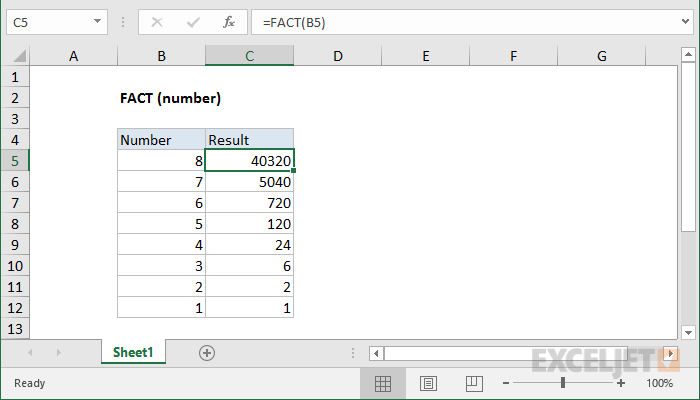Click zoom out minus button
The height and width of the screenshot is (400, 700).
point(506,383)
